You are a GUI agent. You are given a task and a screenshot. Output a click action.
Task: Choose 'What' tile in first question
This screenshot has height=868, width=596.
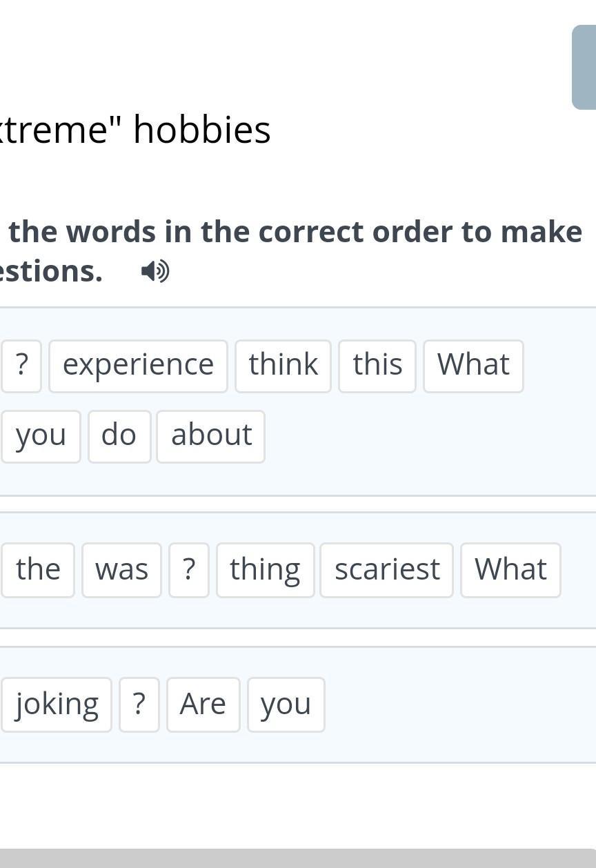coord(473,366)
